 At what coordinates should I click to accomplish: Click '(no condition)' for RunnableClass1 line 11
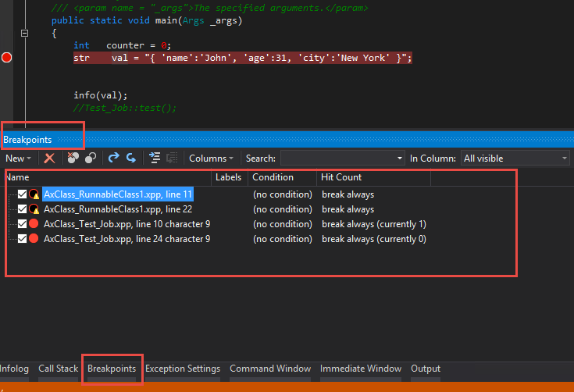tap(283, 194)
